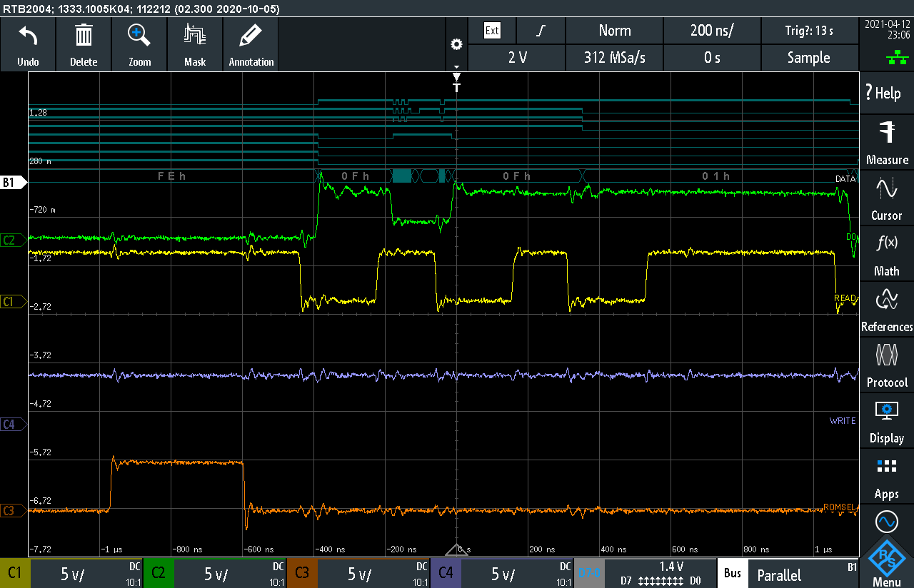Toggle channel C3 on the bottom bar

301,573
